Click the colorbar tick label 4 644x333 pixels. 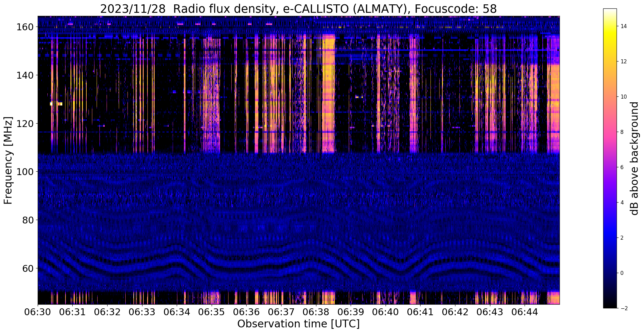pyautogui.click(x=622, y=203)
